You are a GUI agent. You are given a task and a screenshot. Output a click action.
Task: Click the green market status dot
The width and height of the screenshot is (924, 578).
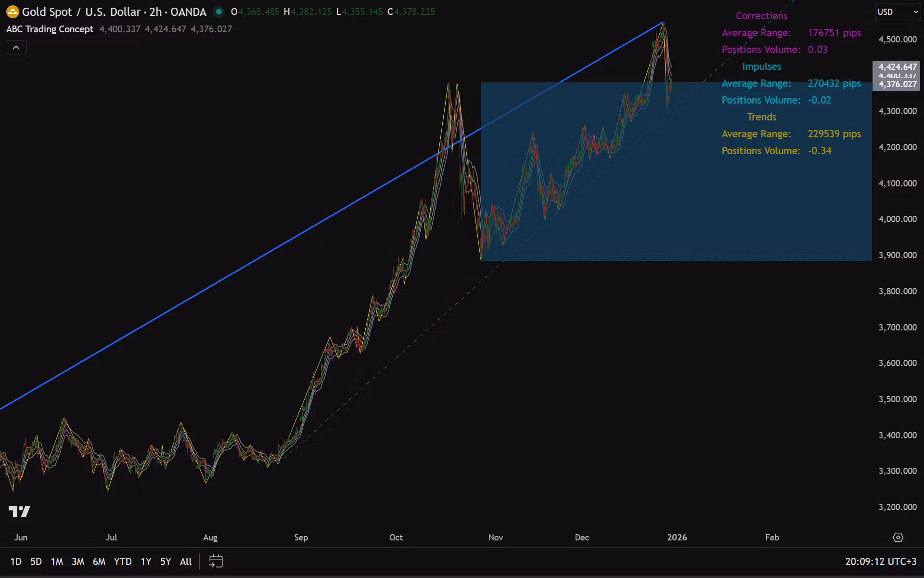pos(219,12)
